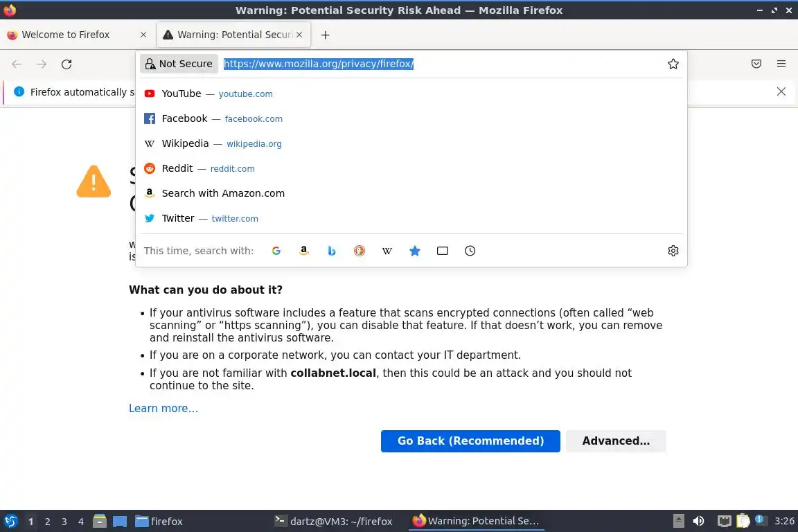The height and width of the screenshot is (532, 798).
Task: Switch to workspace 2
Action: 48,522
